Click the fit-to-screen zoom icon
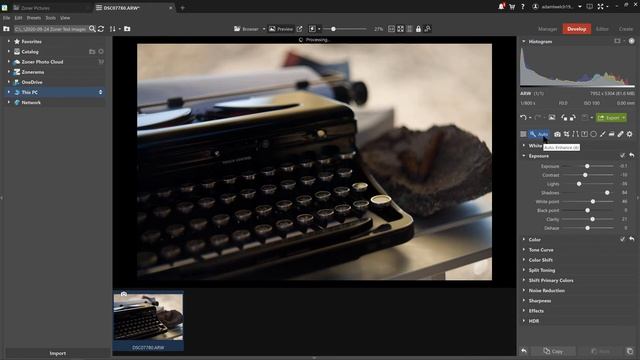Viewport: 640px width, 360px height. coord(400,29)
